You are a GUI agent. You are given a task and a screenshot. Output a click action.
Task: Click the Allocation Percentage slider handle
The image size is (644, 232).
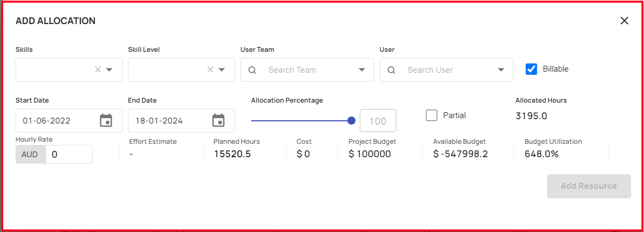click(352, 120)
